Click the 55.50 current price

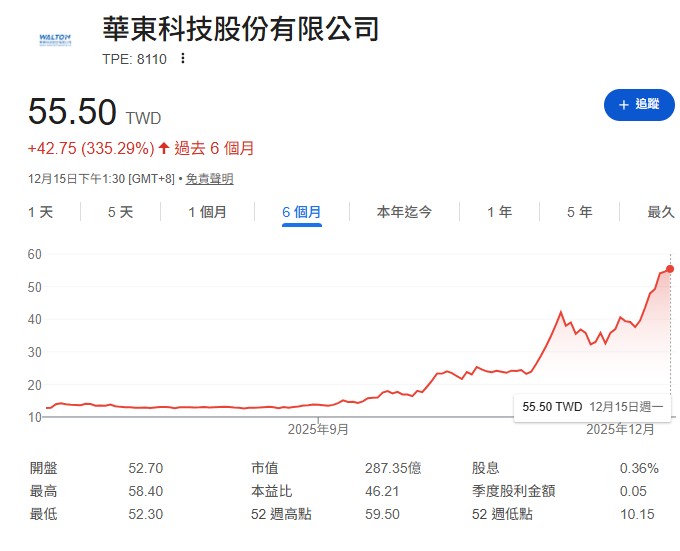[x=72, y=111]
